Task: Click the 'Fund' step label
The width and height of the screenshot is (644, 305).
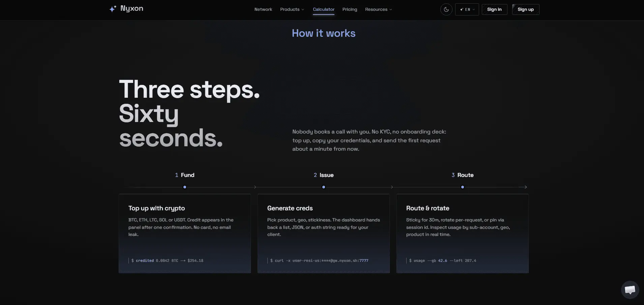Action: (x=187, y=175)
